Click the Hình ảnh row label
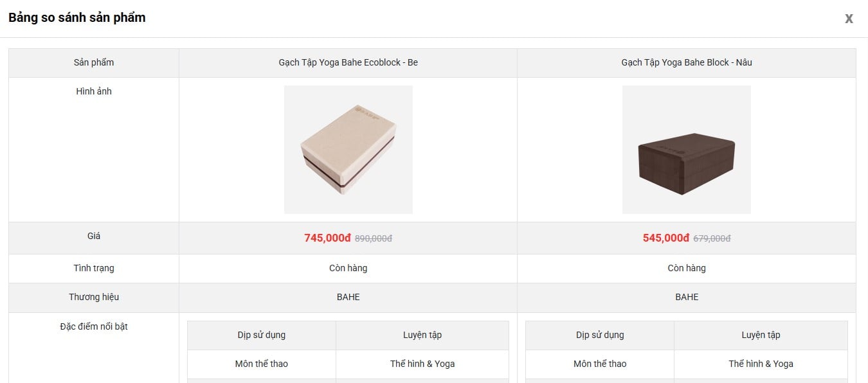 click(x=94, y=91)
